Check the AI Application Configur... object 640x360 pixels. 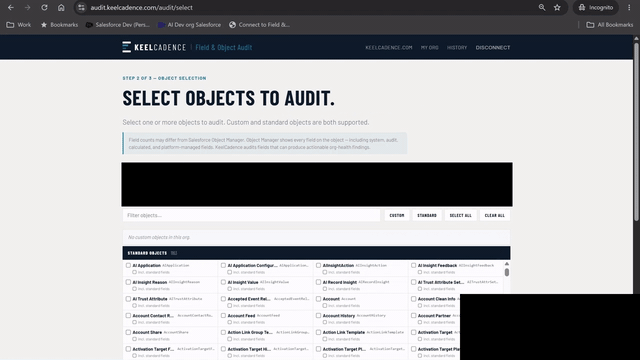[223, 265]
